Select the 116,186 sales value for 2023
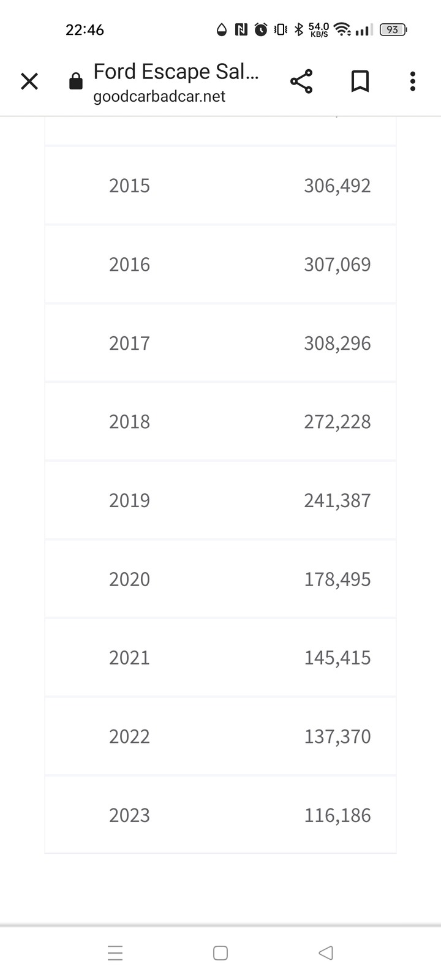Image resolution: width=441 pixels, height=980 pixels. 337,815
